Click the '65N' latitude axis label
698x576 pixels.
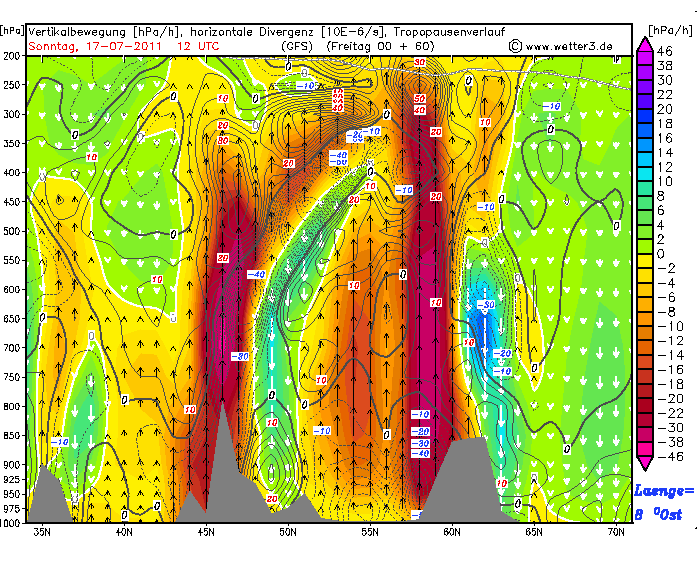[x=534, y=532]
